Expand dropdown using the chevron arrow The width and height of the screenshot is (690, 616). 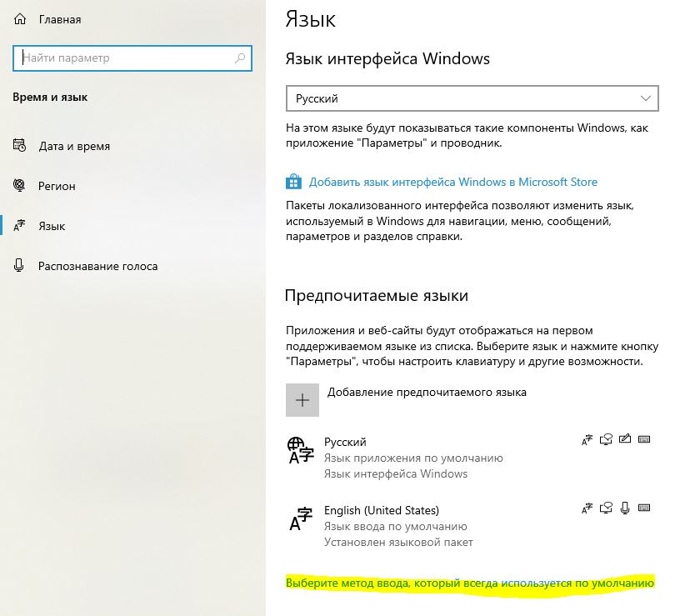coord(646,98)
